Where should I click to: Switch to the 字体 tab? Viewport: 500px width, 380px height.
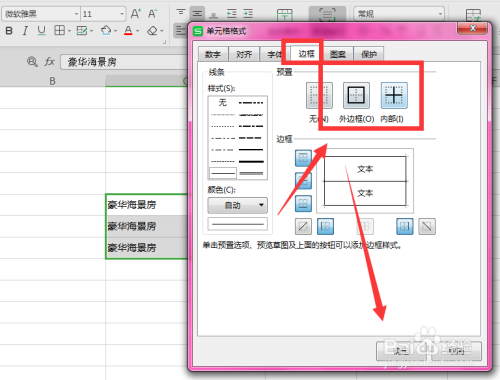[275, 54]
